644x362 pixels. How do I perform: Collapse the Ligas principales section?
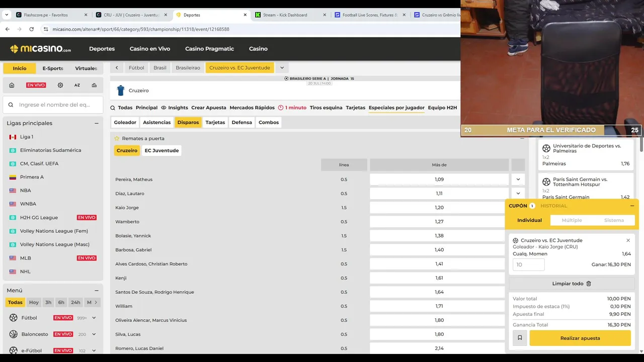[97, 123]
